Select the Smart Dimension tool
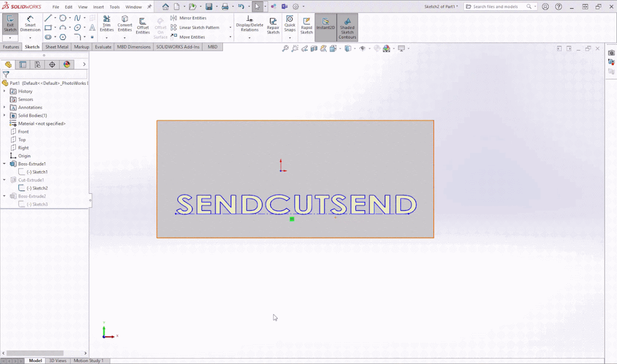Screen dimensions: 617x364 (30, 24)
